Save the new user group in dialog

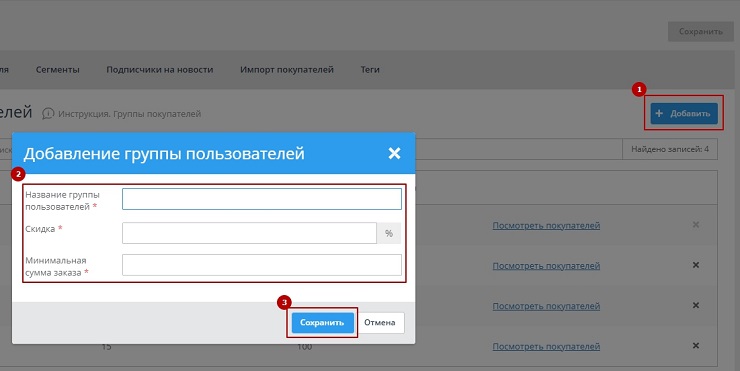[x=322, y=323]
